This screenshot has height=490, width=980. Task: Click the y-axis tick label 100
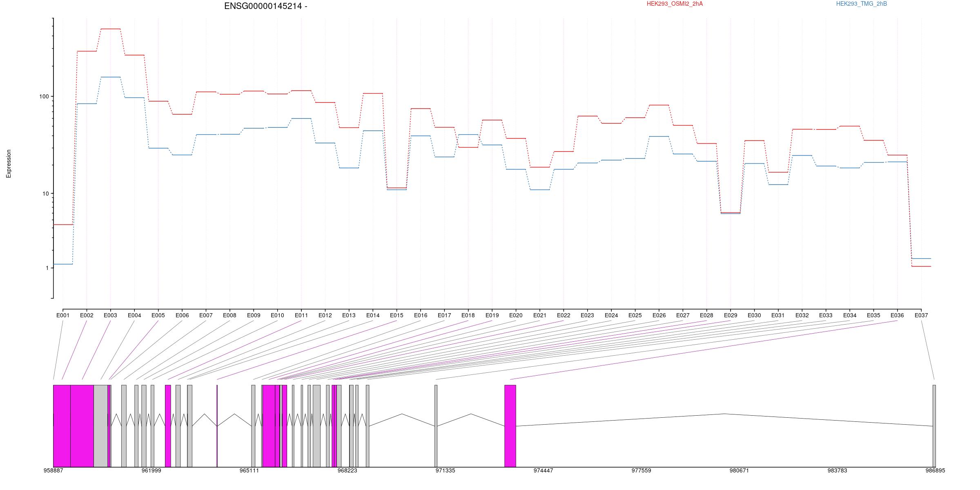(x=44, y=97)
